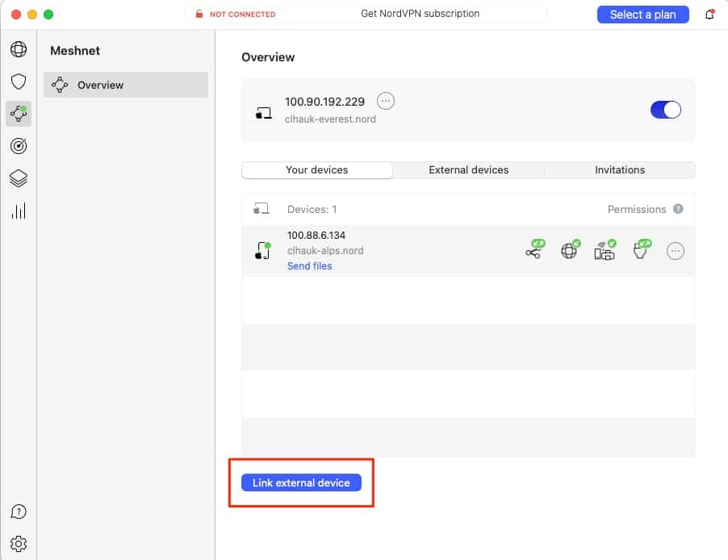Click the Meshnet panel heading
Screen dimensions: 728x560
[75, 51]
